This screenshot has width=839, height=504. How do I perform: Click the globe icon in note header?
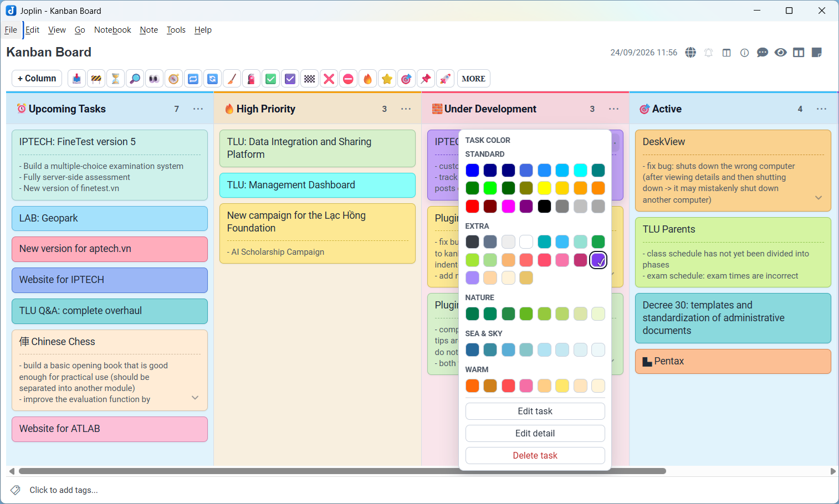pyautogui.click(x=690, y=53)
